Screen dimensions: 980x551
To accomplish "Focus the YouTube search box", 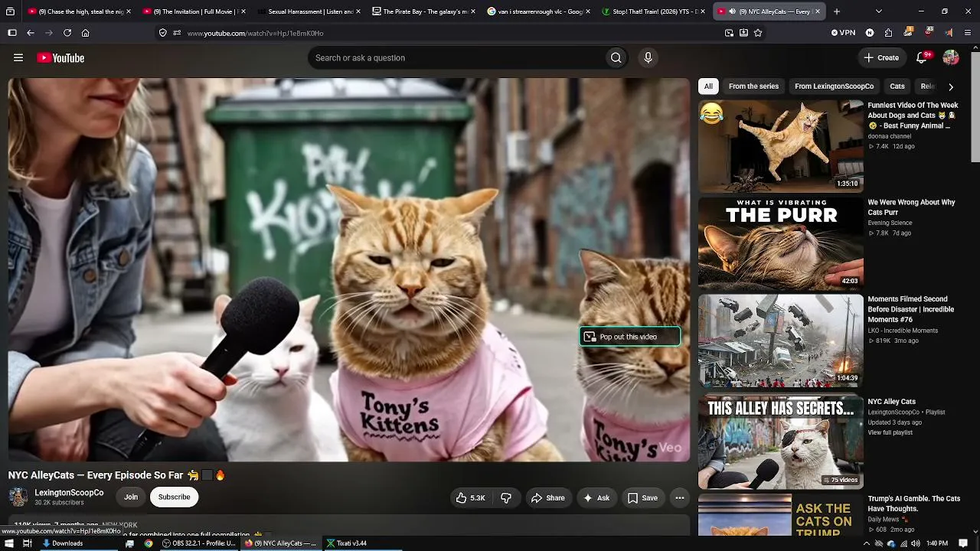I will tap(456, 58).
